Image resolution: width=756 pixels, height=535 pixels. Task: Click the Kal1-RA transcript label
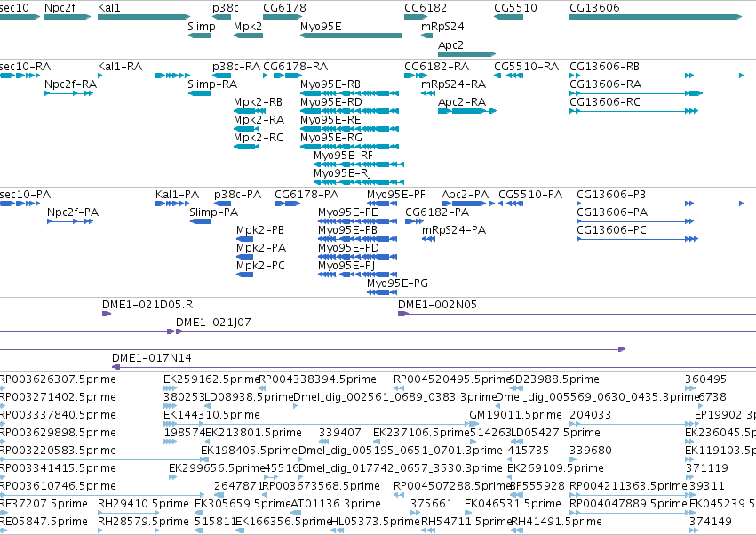pyautogui.click(x=120, y=67)
